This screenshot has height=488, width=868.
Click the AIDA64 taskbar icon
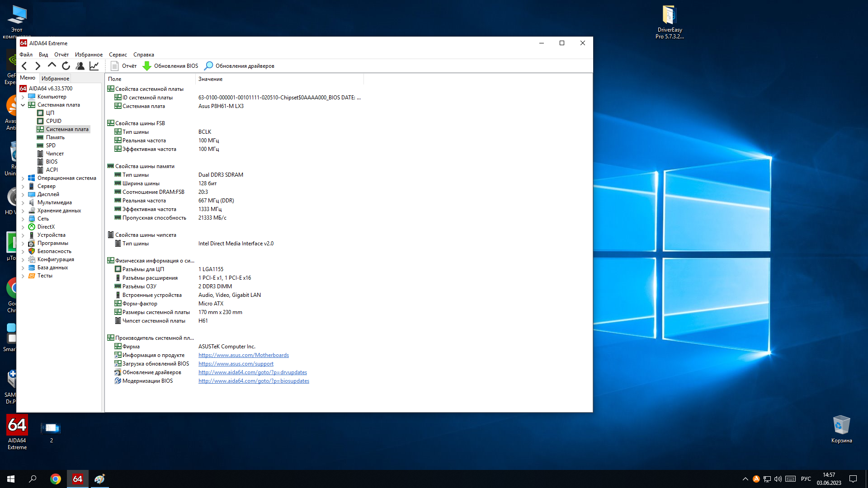78,479
